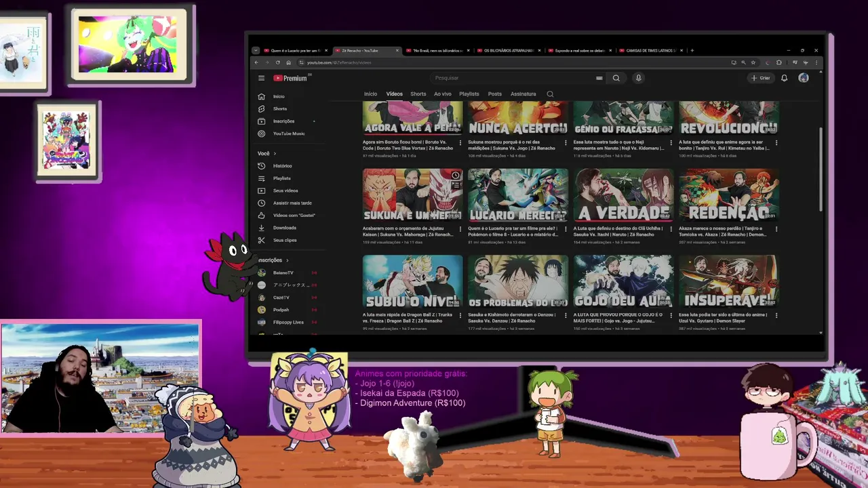Viewport: 868px width, 488px height.
Task: Click the channel search magnifier icon
Action: 550,94
